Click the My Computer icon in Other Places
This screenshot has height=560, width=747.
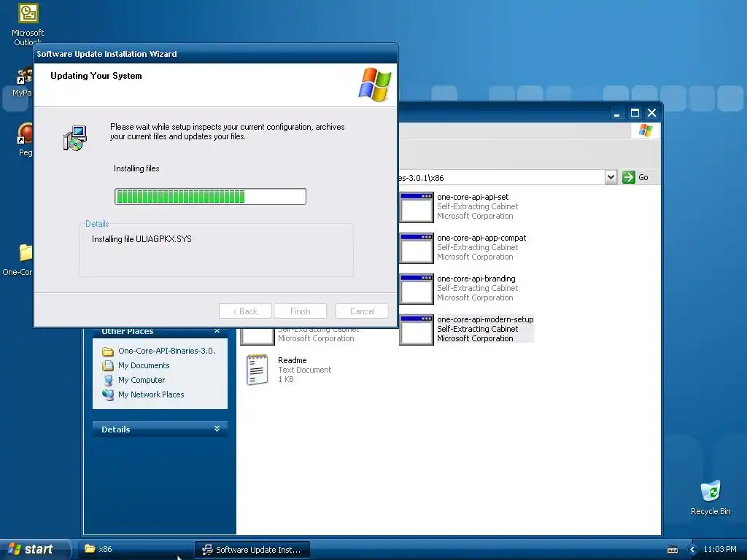108,380
